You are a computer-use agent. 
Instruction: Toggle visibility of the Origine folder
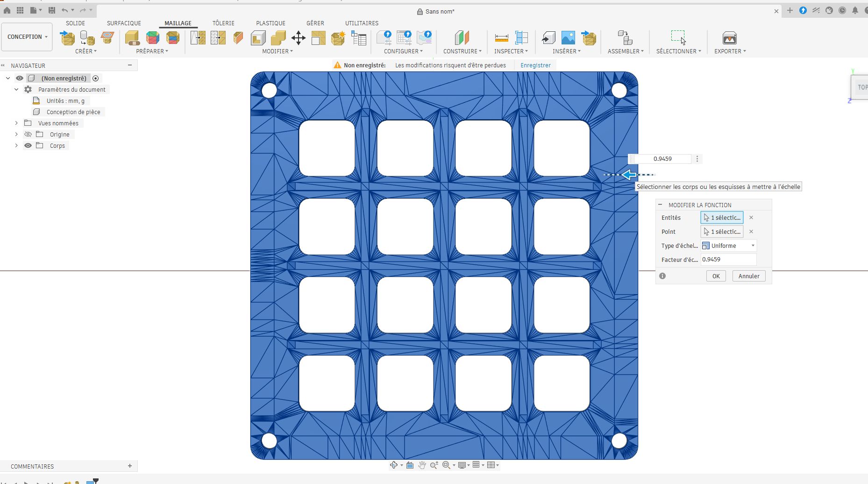tap(28, 134)
